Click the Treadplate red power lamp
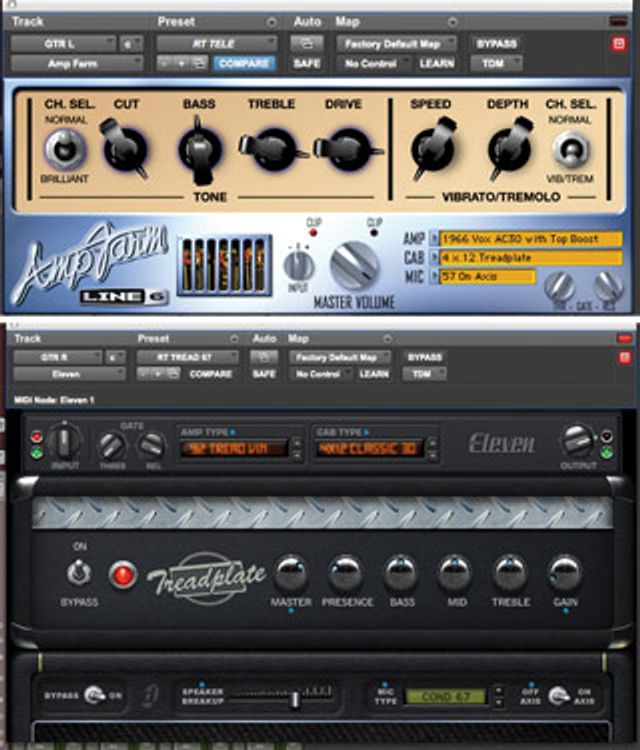 [x=123, y=575]
